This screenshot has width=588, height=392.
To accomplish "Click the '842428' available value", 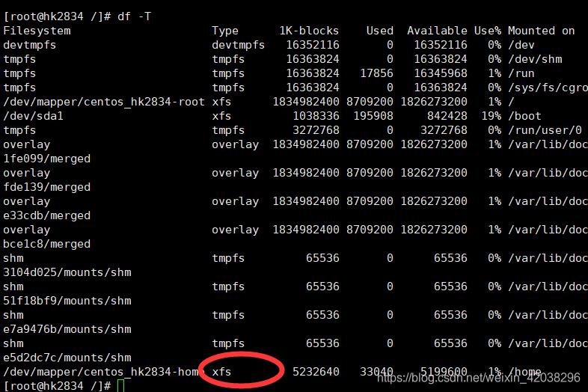I will coord(447,116).
